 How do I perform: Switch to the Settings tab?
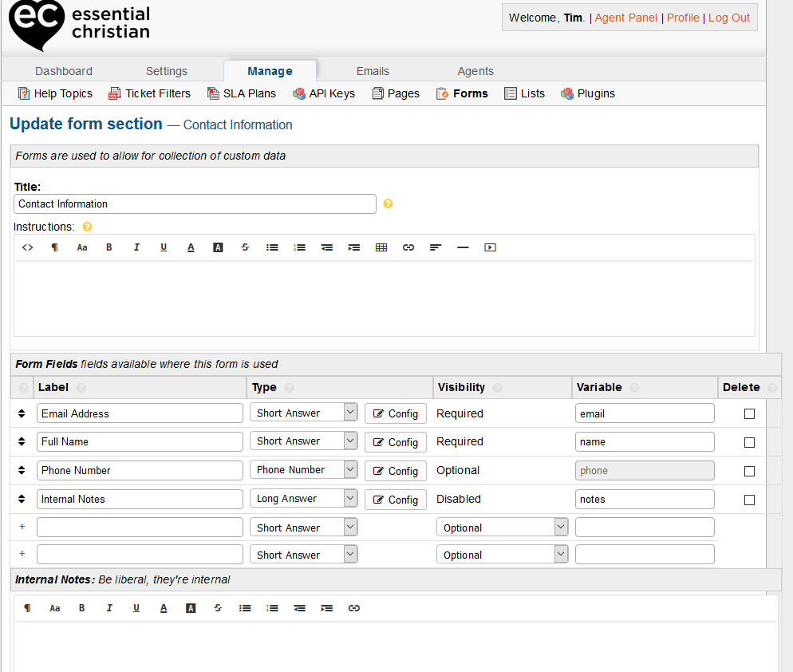166,71
